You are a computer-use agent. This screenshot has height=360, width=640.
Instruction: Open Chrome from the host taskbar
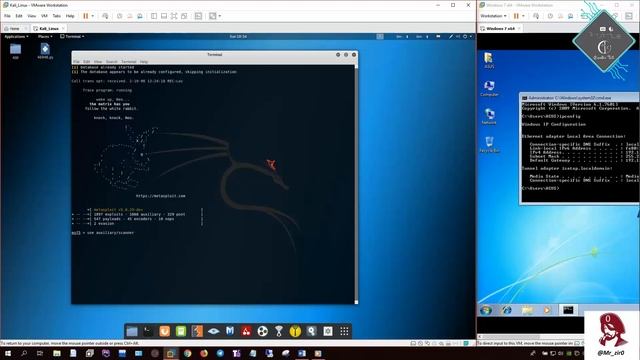pyautogui.click(x=187, y=353)
